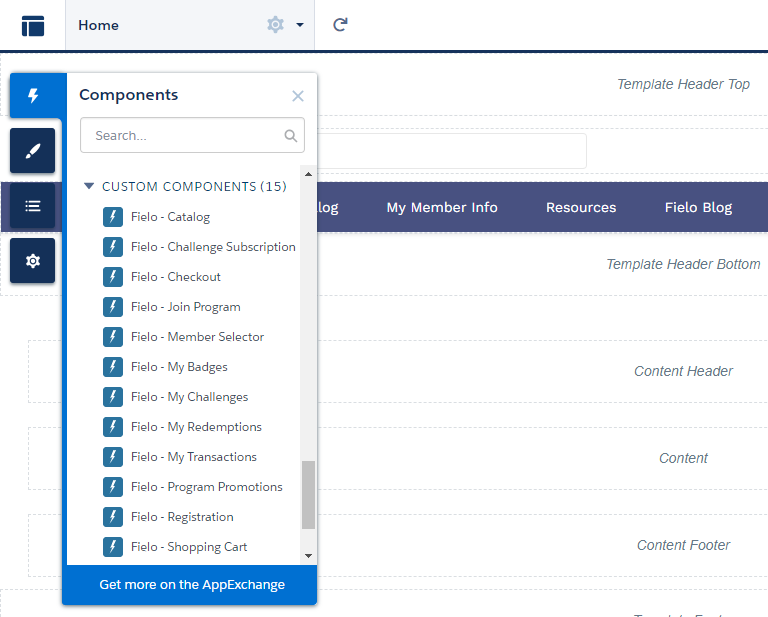Select the 'Fielo - Checkout' text
The width and height of the screenshot is (768, 617).
(x=176, y=277)
